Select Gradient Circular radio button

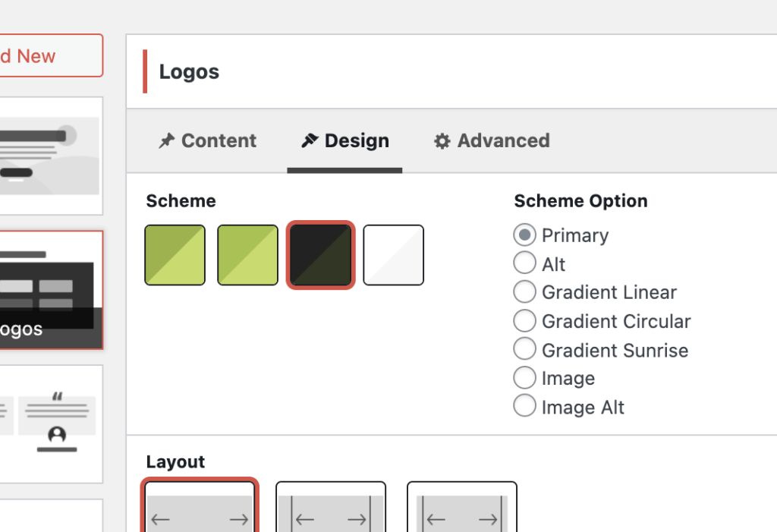click(524, 321)
